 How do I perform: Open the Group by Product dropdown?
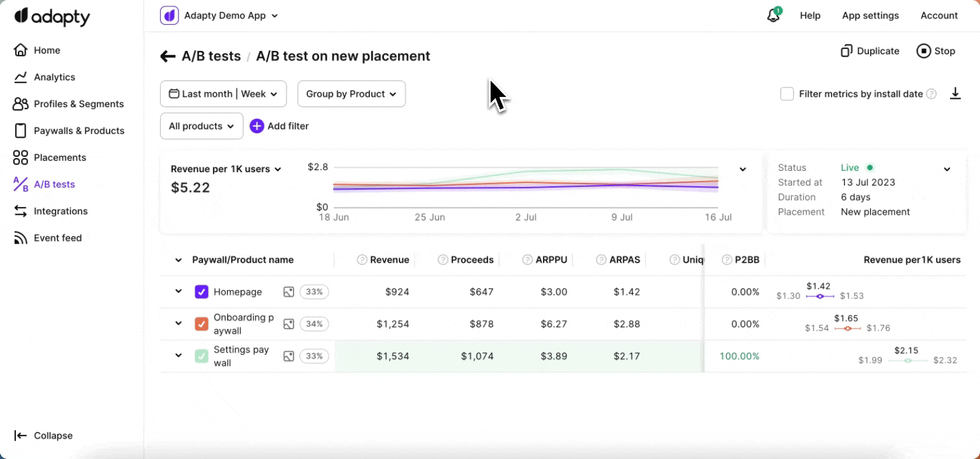click(x=351, y=94)
